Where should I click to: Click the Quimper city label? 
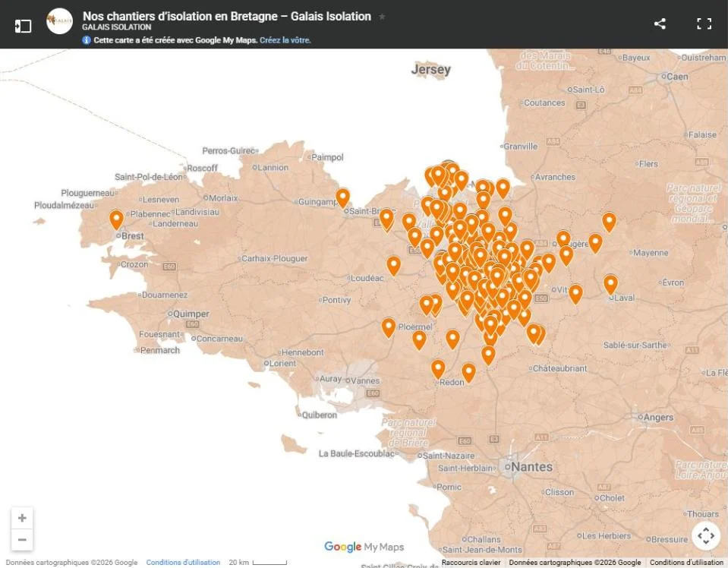191,314
